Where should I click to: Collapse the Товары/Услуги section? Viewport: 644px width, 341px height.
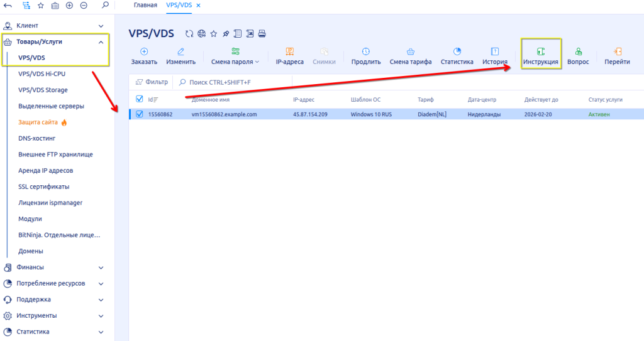[x=101, y=42]
